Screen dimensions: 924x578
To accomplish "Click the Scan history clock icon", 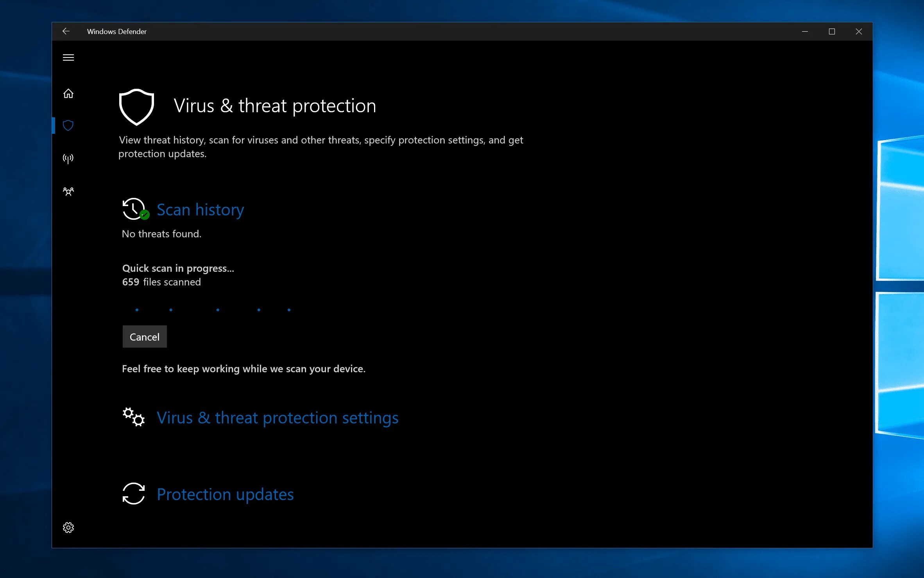I will click(134, 208).
